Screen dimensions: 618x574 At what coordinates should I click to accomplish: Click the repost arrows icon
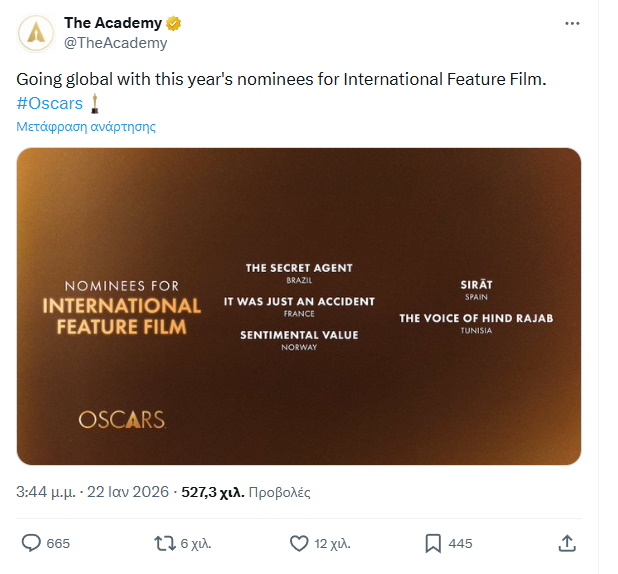pyautogui.click(x=165, y=543)
